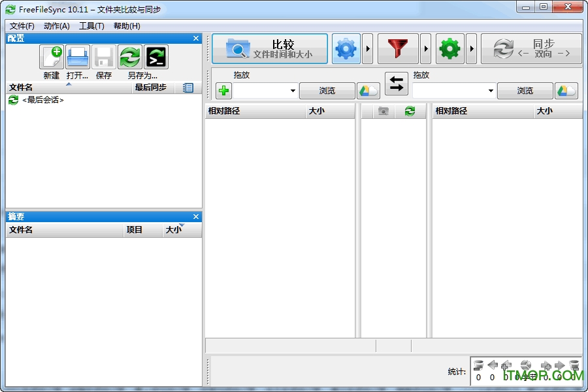Click the left folder path input field
588x392 pixels.
pyautogui.click(x=261, y=91)
